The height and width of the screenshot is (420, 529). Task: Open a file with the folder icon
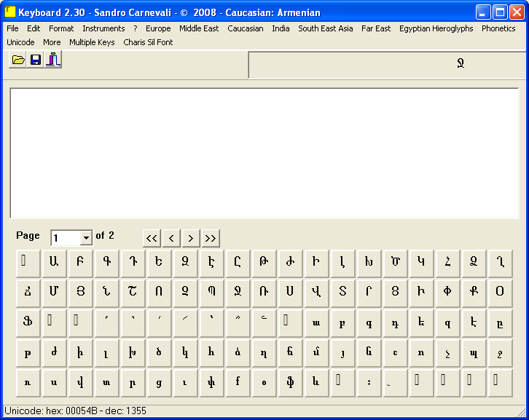coord(18,60)
